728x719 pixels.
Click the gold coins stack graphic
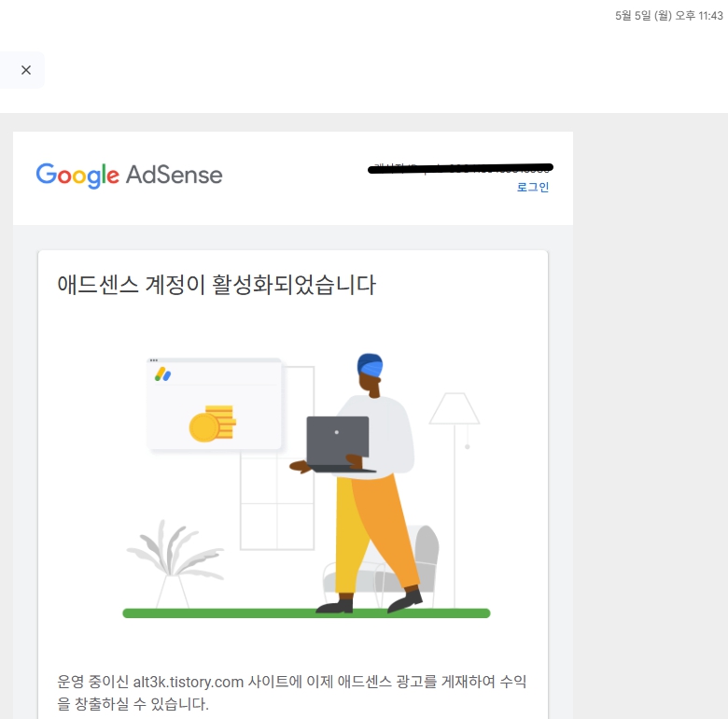click(x=213, y=424)
